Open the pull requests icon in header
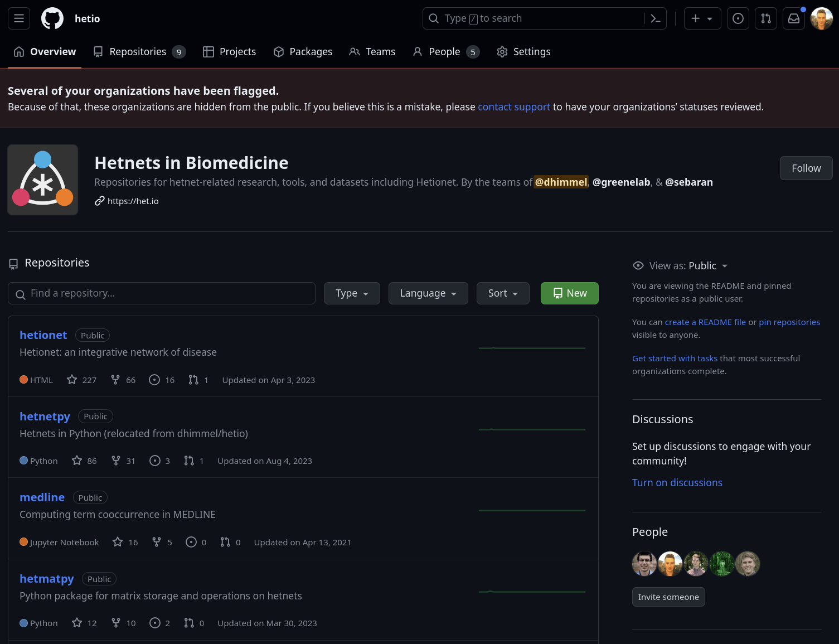Screen dimensions: 839x644 766,18
